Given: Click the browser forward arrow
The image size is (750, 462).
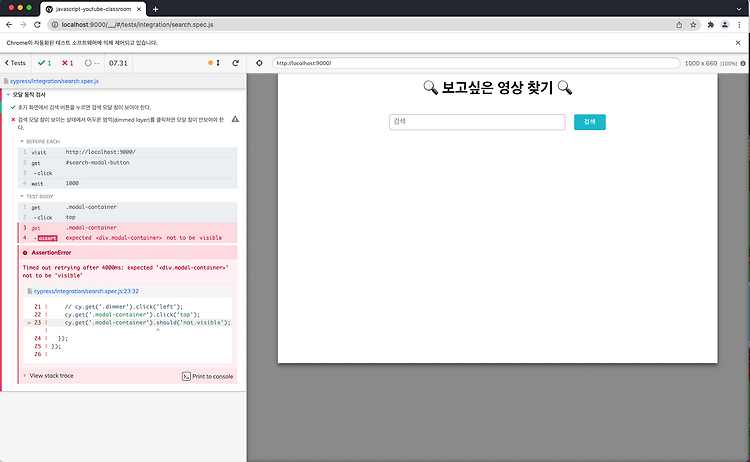Looking at the screenshot, I should click(x=23, y=24).
